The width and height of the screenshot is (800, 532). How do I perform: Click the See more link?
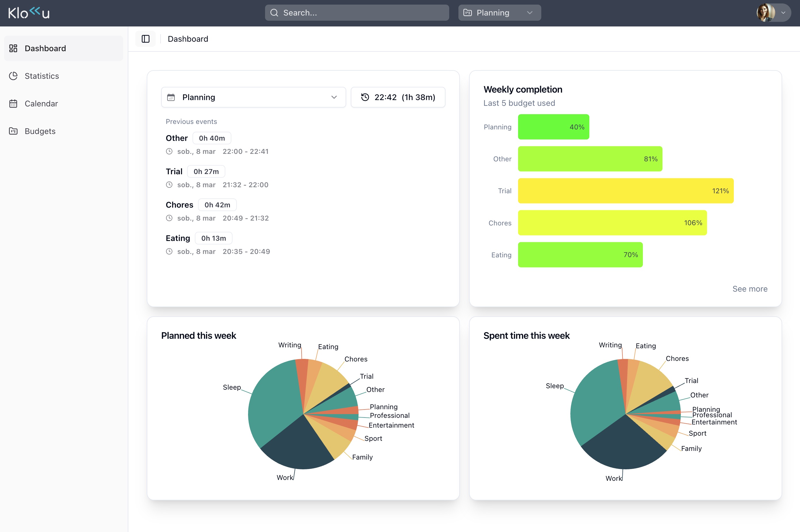(750, 289)
